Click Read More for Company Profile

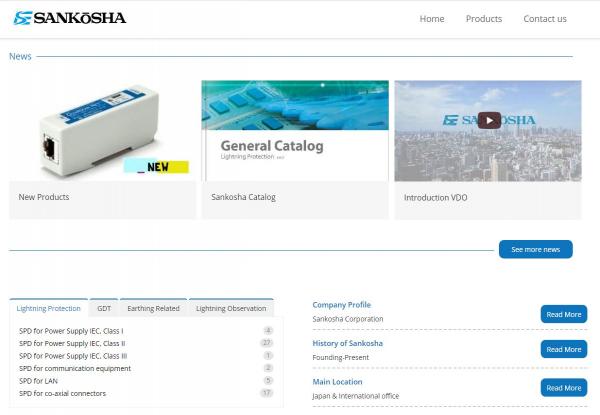pyautogui.click(x=564, y=314)
